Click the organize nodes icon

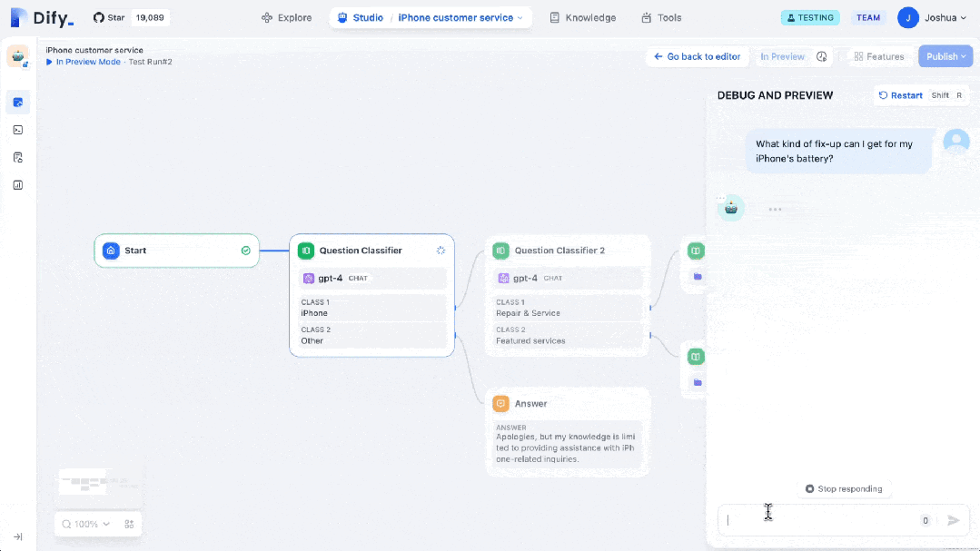tap(129, 524)
